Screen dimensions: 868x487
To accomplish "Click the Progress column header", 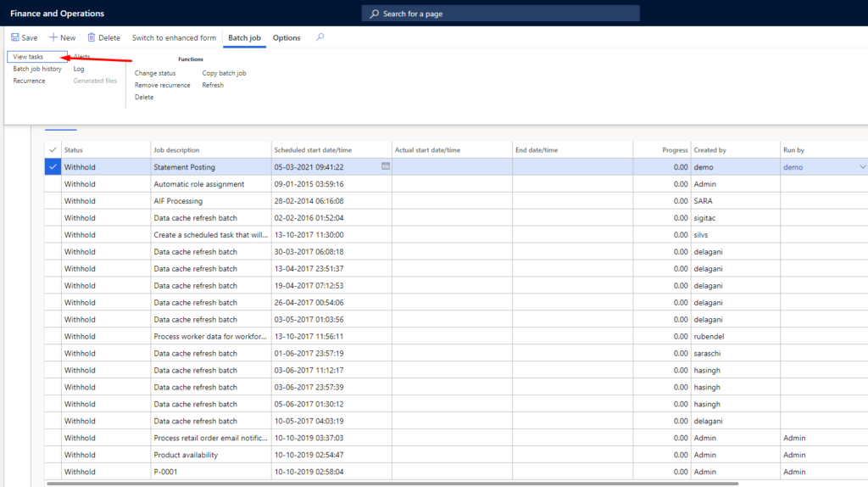I will (675, 150).
